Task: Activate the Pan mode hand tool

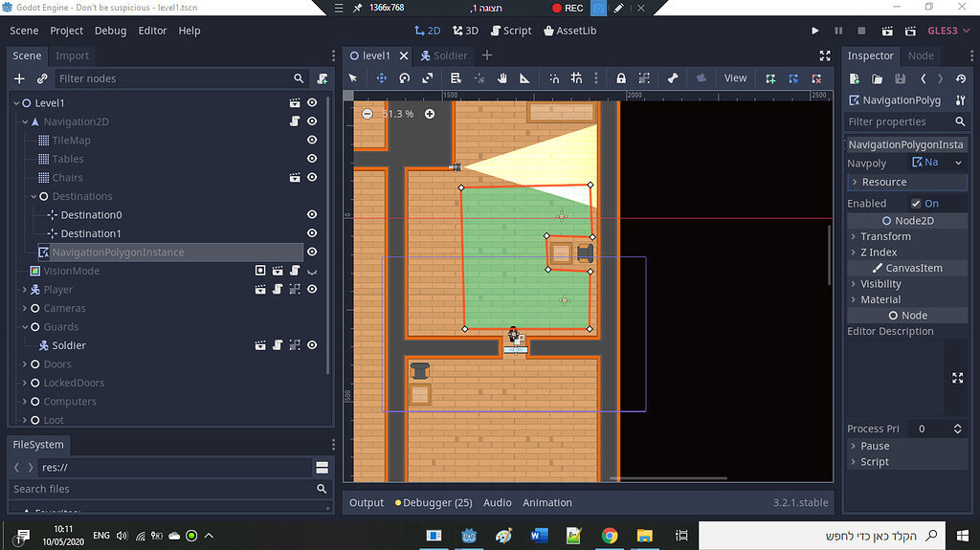Action: coord(502,78)
